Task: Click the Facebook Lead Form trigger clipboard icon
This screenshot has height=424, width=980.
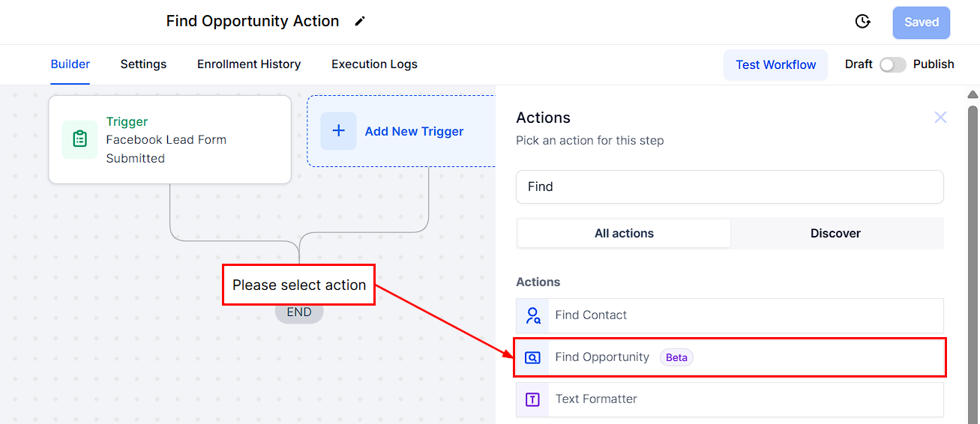Action: [80, 139]
